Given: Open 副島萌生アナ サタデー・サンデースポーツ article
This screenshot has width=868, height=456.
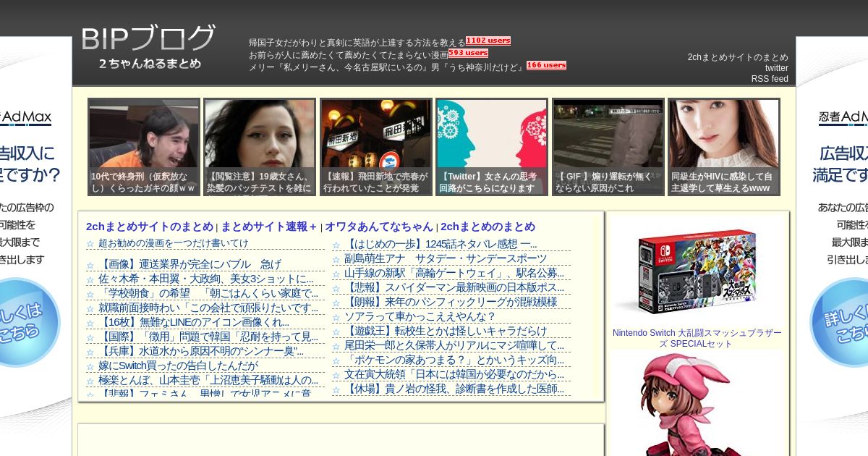Looking at the screenshot, I should coord(446,258).
